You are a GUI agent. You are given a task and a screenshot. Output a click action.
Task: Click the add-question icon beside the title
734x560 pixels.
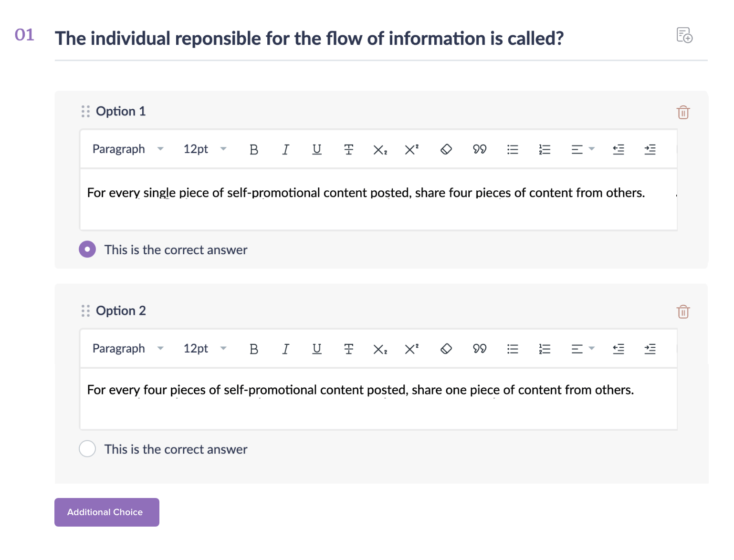684,35
